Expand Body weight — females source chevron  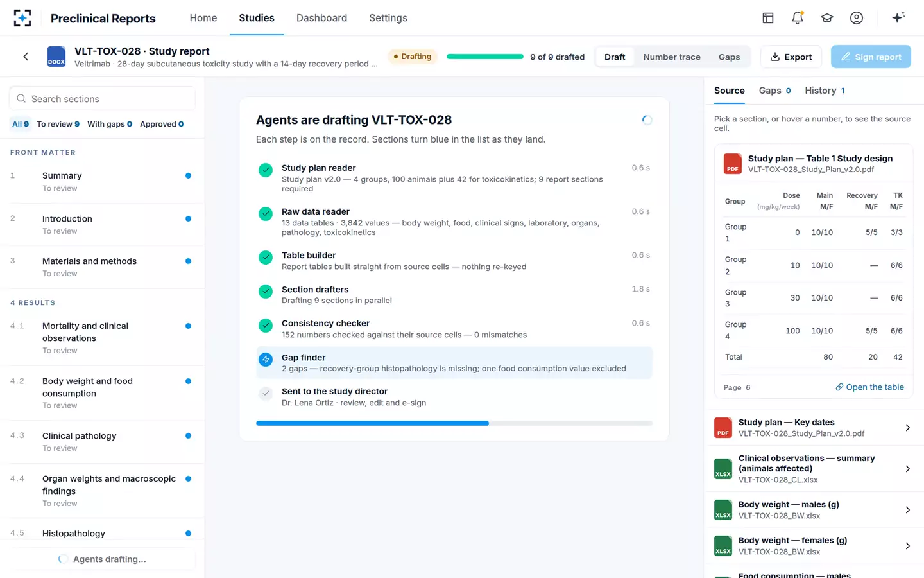pyautogui.click(x=907, y=546)
